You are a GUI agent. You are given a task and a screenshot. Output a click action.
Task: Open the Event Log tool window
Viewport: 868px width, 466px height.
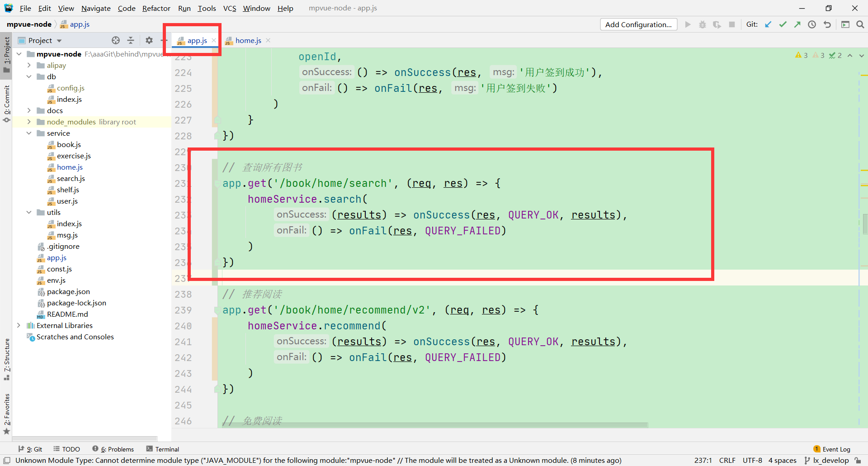[832, 449]
